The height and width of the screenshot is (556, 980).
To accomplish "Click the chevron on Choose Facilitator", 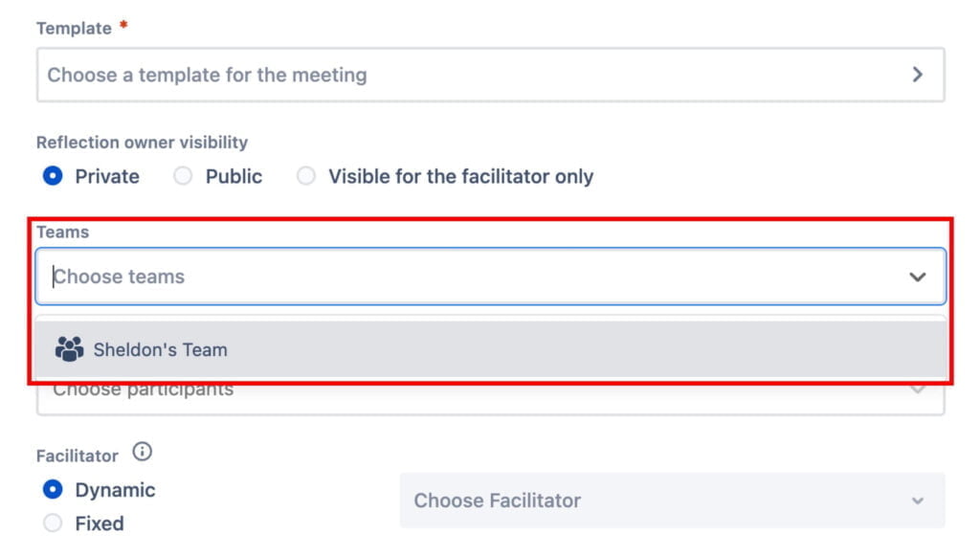I will tap(917, 500).
